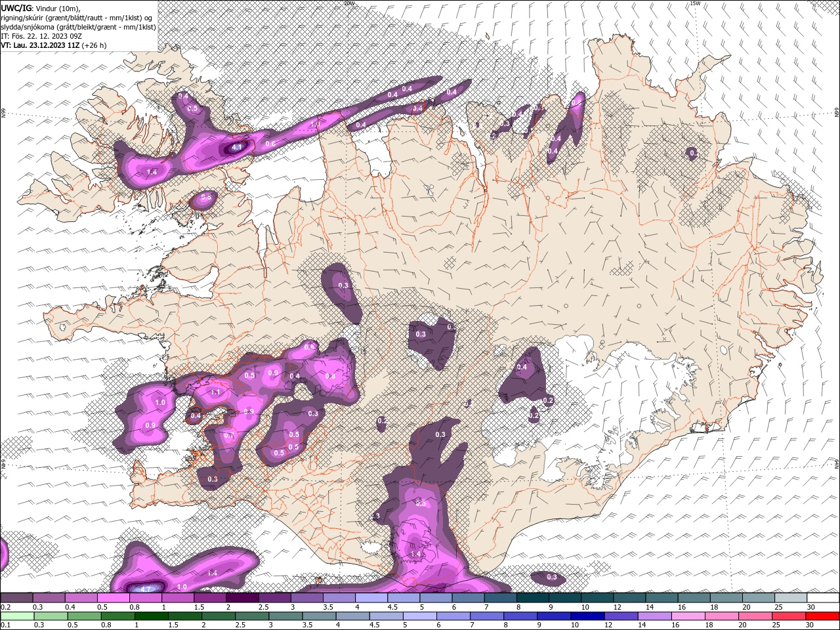Click the 'rigning/skúrir (grænt/blátt/rautt' header line
This screenshot has width=840, height=630.
click(77, 17)
